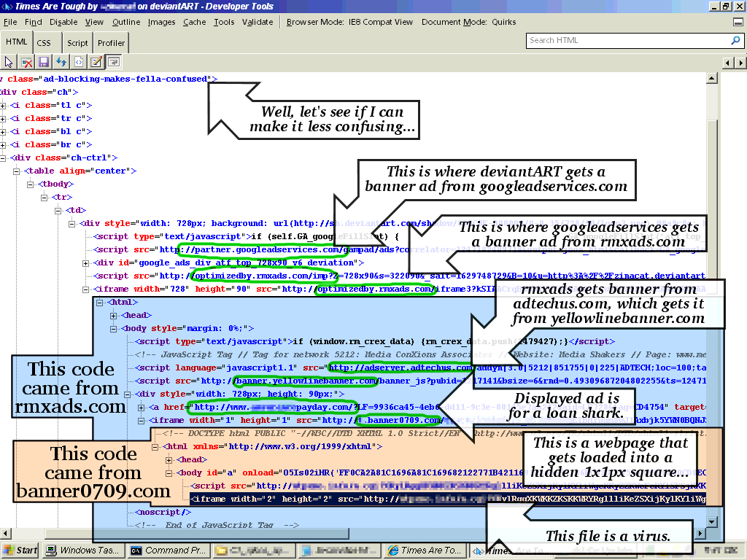Switch to the Script tab

tap(77, 43)
